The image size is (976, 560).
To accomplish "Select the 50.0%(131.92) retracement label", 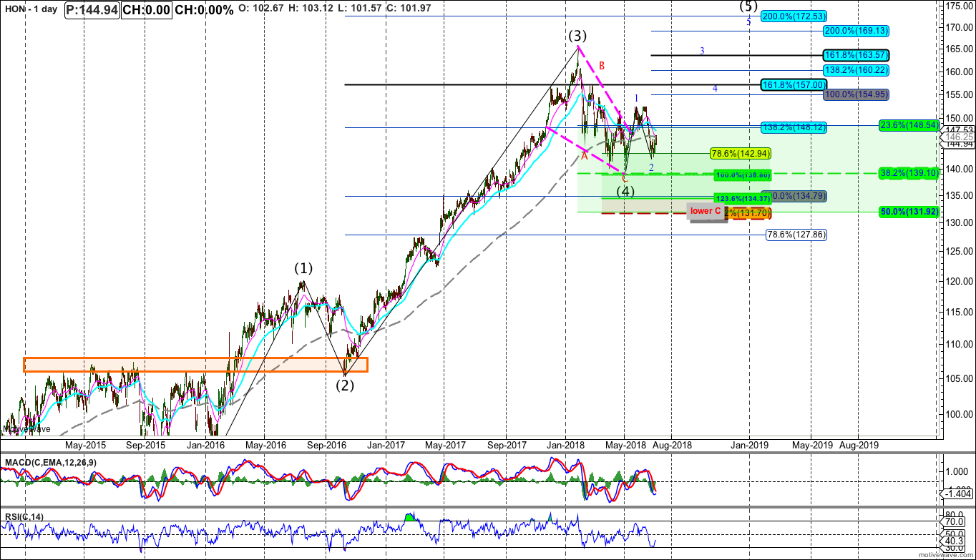I will point(909,212).
